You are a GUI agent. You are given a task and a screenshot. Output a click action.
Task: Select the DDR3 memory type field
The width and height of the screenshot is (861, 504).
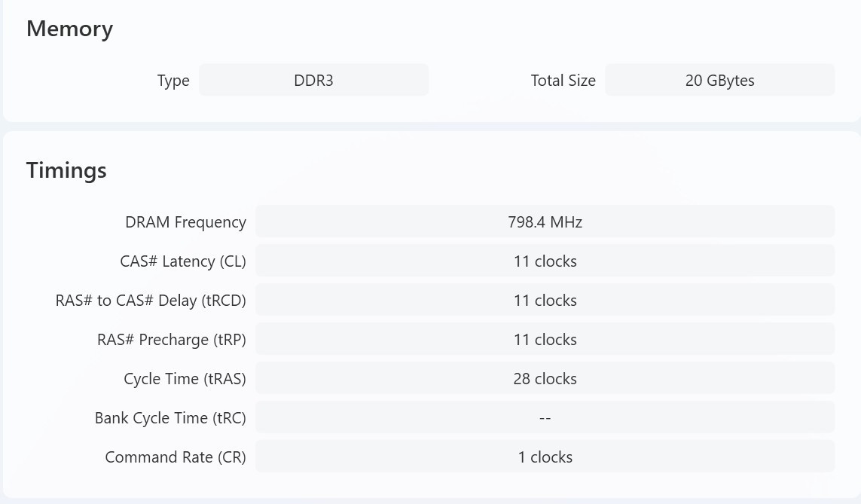tap(313, 80)
